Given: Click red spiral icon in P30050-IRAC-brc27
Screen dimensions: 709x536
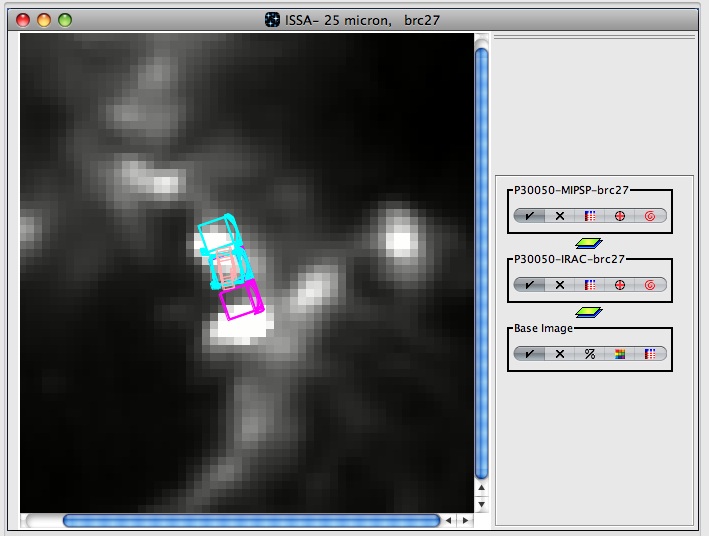Looking at the screenshot, I should (x=650, y=285).
